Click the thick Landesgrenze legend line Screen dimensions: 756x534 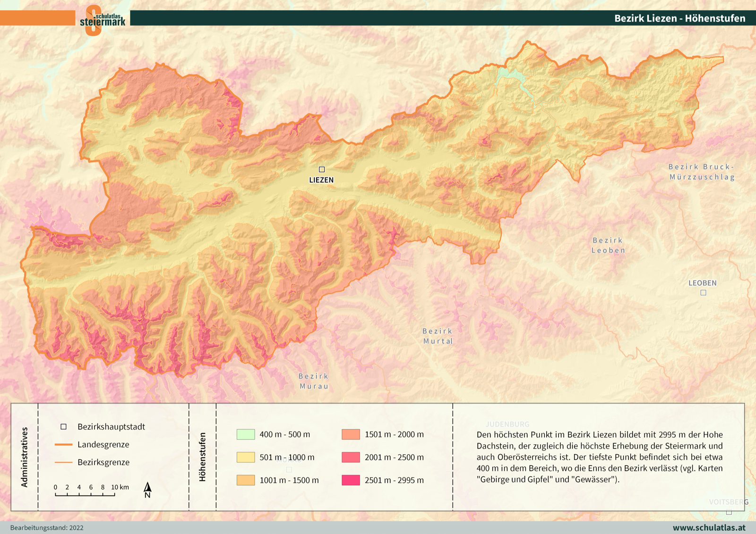point(63,445)
